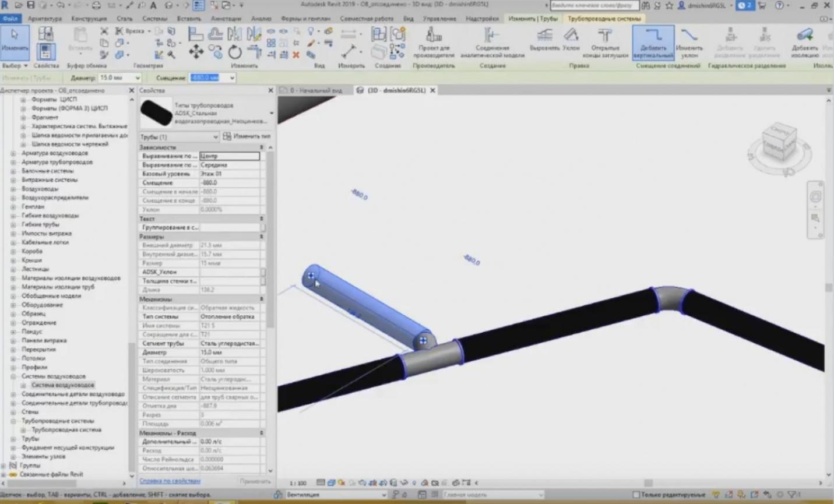Click the navigation steering wheel icon
This screenshot has width=834, height=504.
tap(815, 197)
